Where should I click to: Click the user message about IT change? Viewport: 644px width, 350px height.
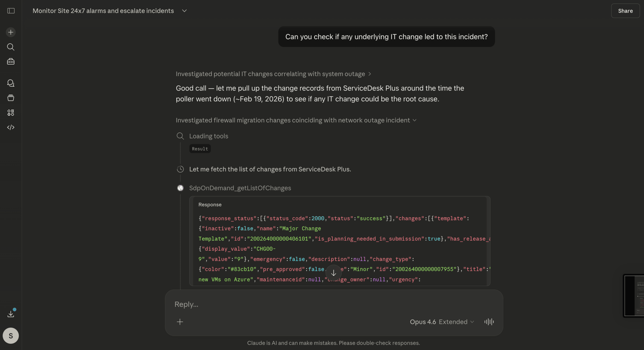tap(386, 37)
